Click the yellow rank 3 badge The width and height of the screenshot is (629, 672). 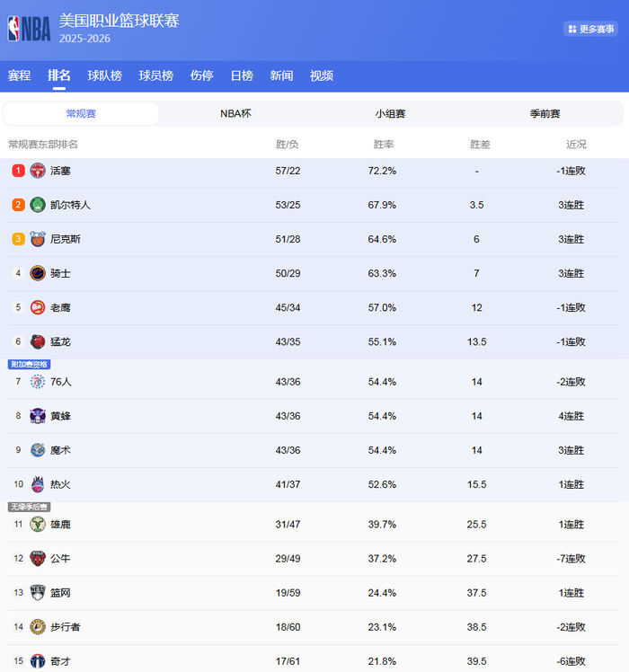tap(18, 239)
